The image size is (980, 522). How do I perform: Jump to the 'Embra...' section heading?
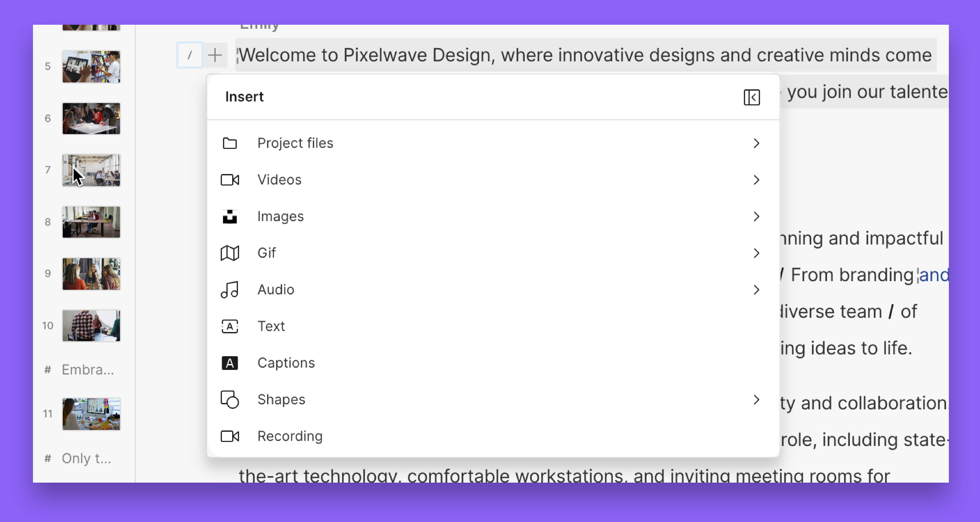point(88,370)
